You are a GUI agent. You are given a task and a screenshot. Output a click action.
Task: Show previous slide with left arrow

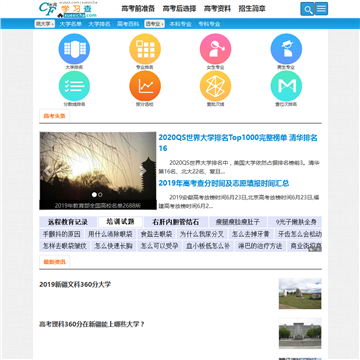48,171
